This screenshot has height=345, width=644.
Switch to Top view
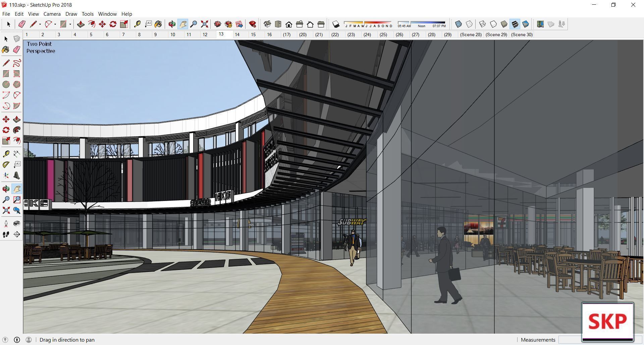pos(278,24)
